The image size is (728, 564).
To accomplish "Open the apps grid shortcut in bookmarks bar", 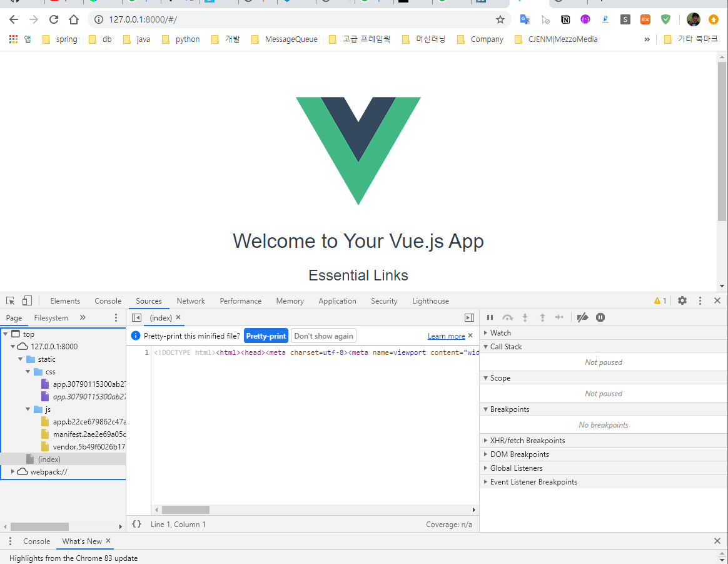I will coord(14,39).
